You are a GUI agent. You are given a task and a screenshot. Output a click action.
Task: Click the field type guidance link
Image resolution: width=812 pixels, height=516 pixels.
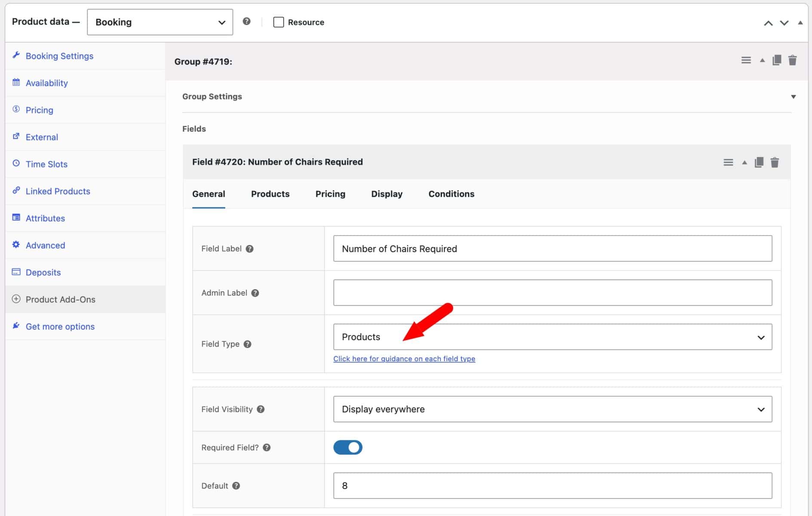click(404, 359)
